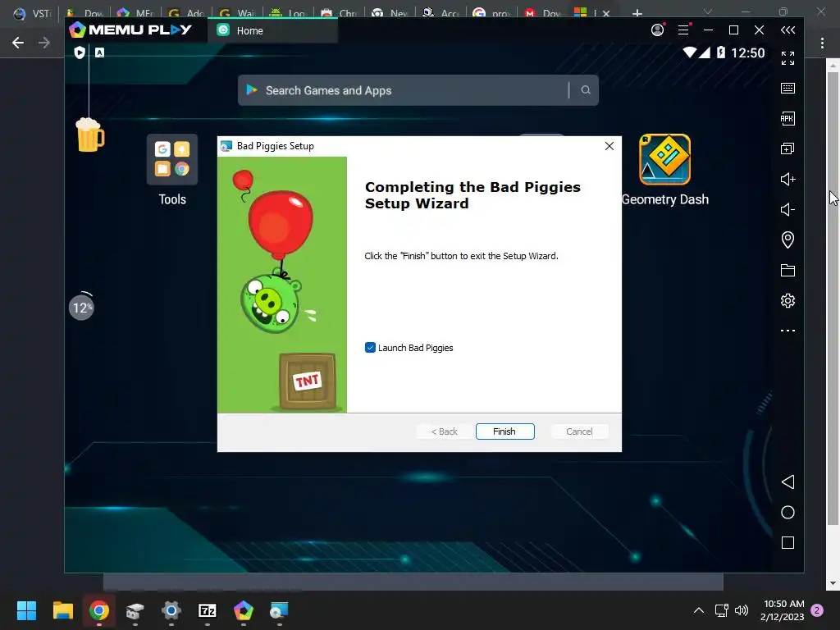The height and width of the screenshot is (630, 840).
Task: Open MEmu Play from the taskbar
Action: 243,610
